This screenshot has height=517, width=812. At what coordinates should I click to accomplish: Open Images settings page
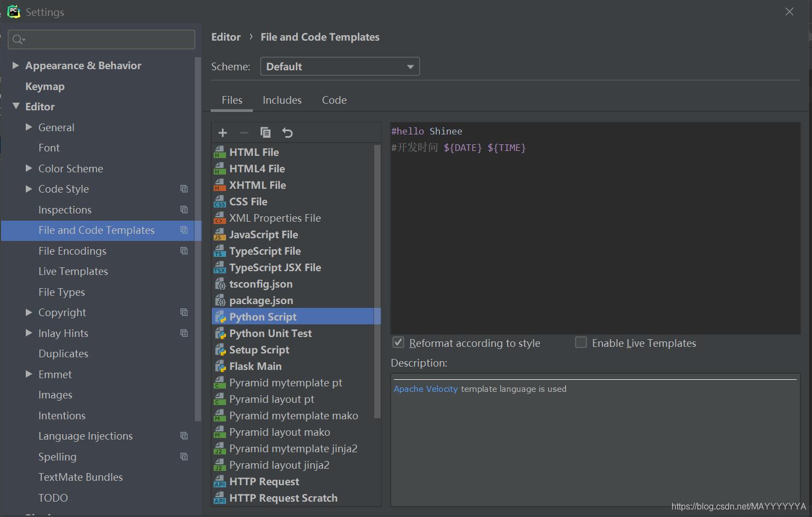pos(55,395)
